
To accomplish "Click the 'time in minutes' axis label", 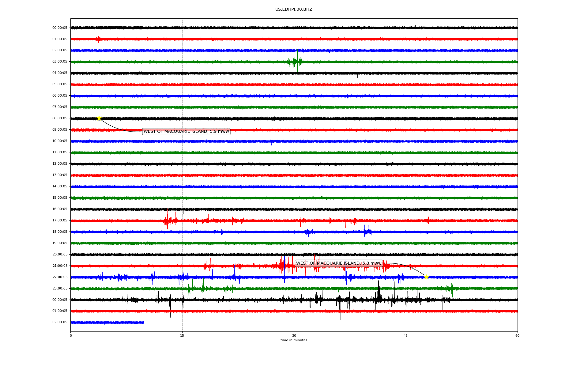I will tap(294, 340).
